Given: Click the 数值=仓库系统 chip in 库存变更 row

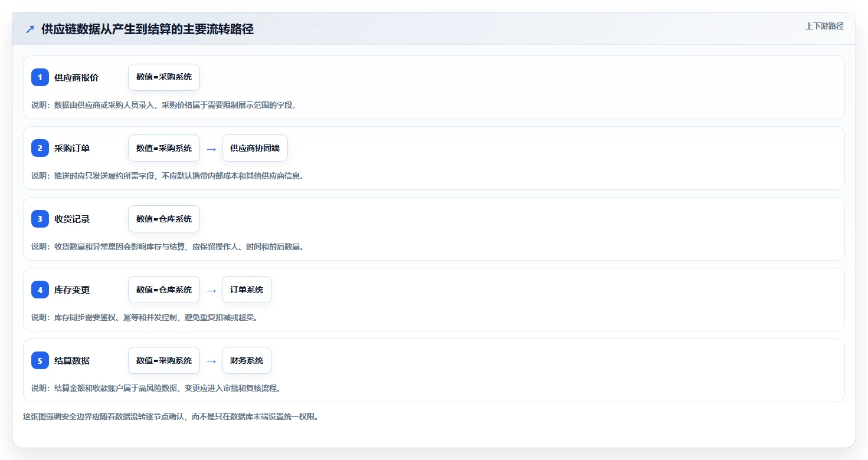Looking at the screenshot, I should [x=164, y=290].
